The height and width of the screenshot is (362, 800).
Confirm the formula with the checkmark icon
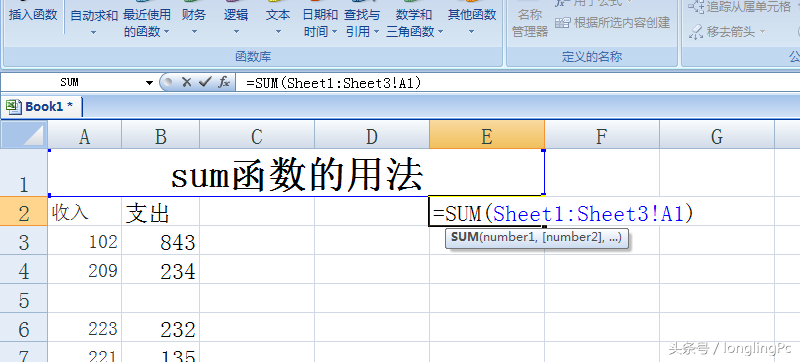[205, 82]
